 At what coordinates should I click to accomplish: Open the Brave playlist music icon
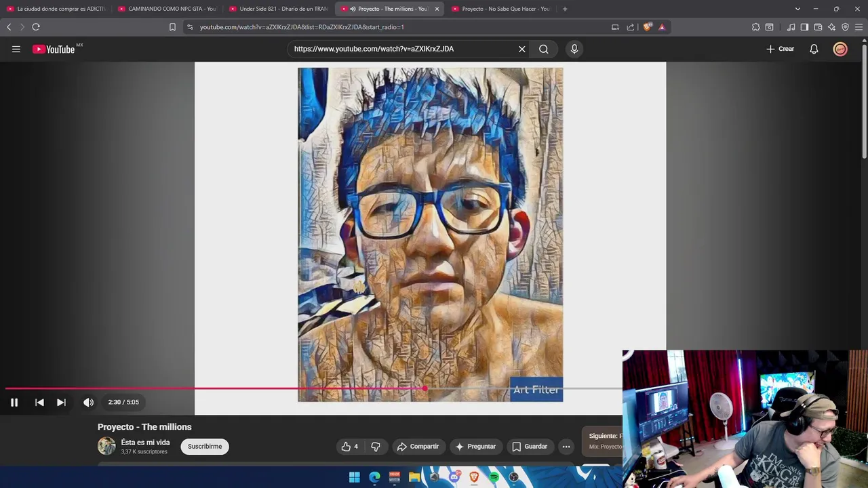point(791,27)
